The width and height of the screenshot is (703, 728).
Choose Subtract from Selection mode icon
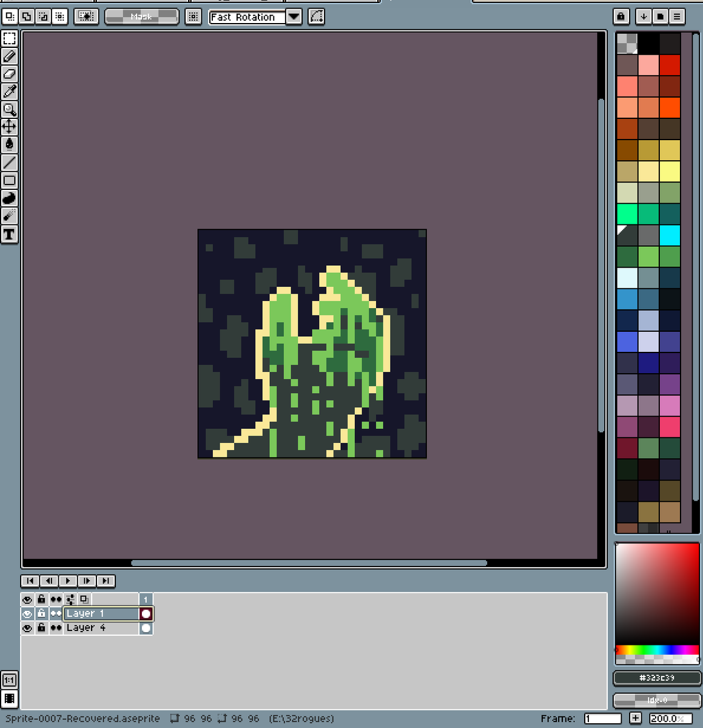tap(43, 16)
